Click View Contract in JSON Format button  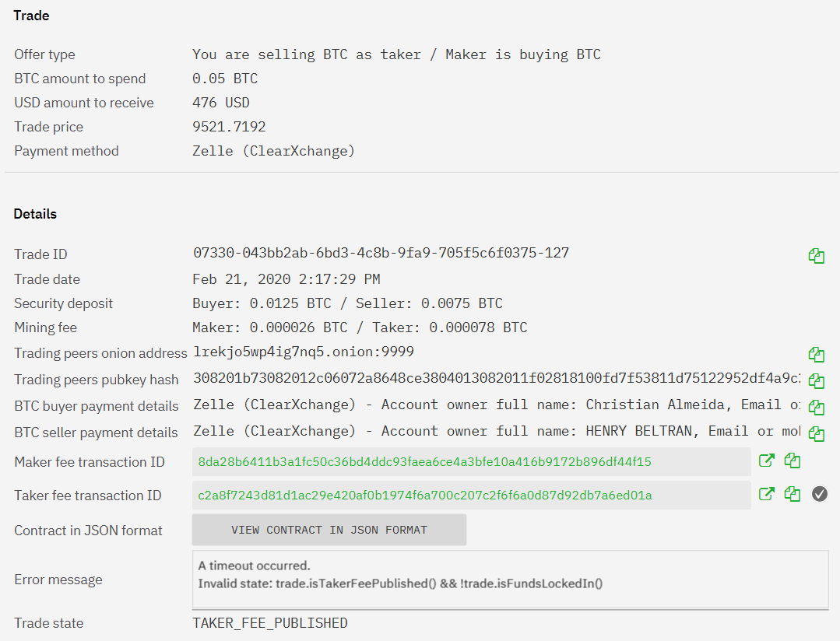coord(329,530)
